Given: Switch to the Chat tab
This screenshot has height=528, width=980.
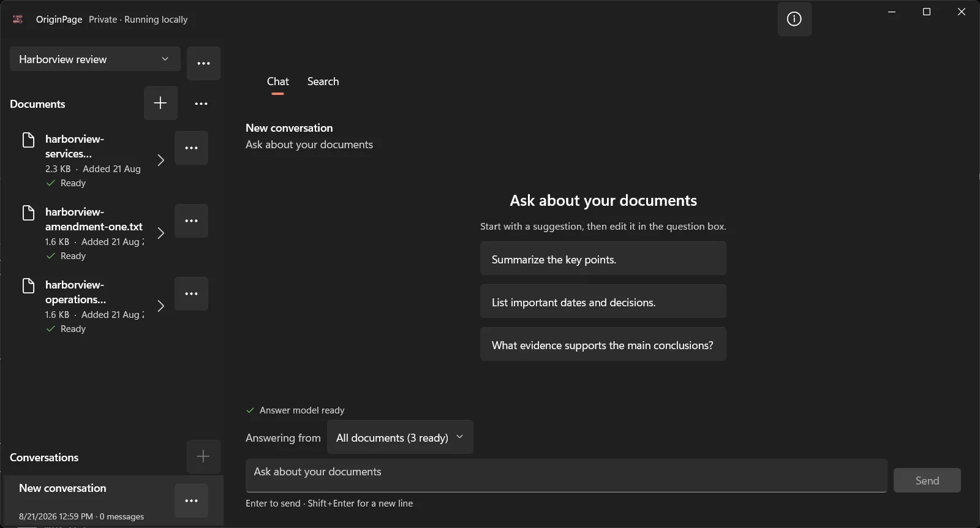Looking at the screenshot, I should click(x=277, y=81).
